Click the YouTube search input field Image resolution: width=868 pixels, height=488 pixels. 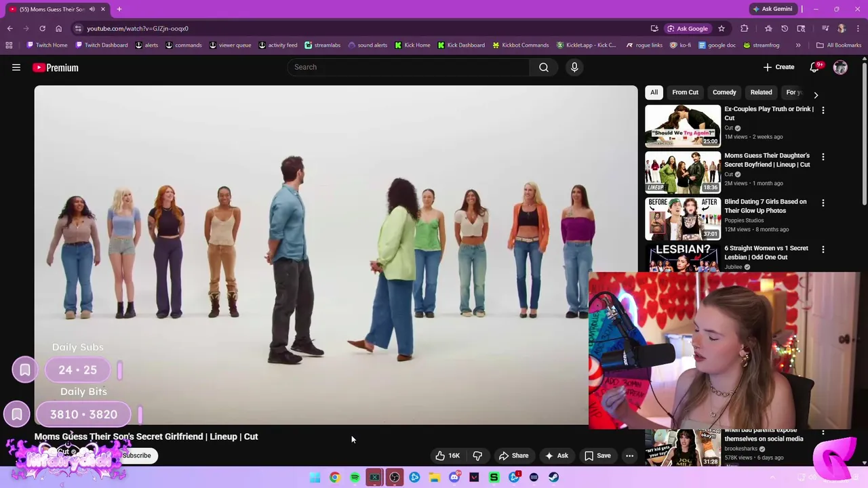click(408, 67)
